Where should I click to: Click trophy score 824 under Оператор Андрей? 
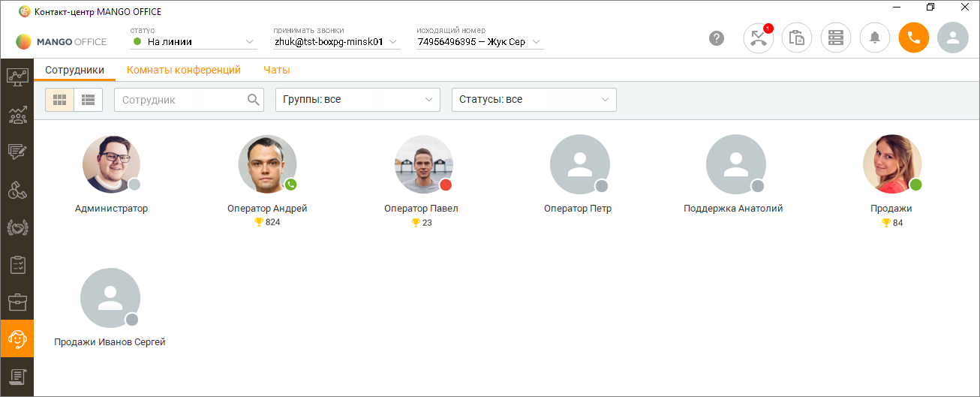(267, 222)
